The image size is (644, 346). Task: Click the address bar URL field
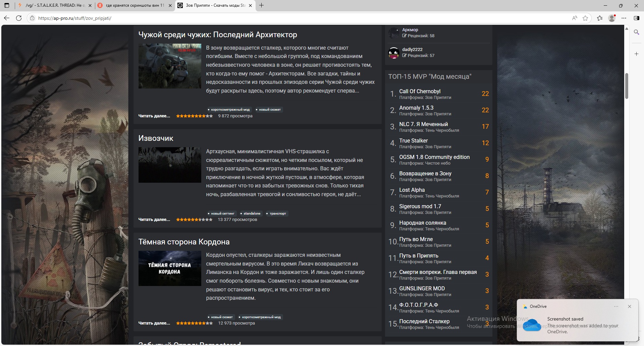(x=302, y=18)
